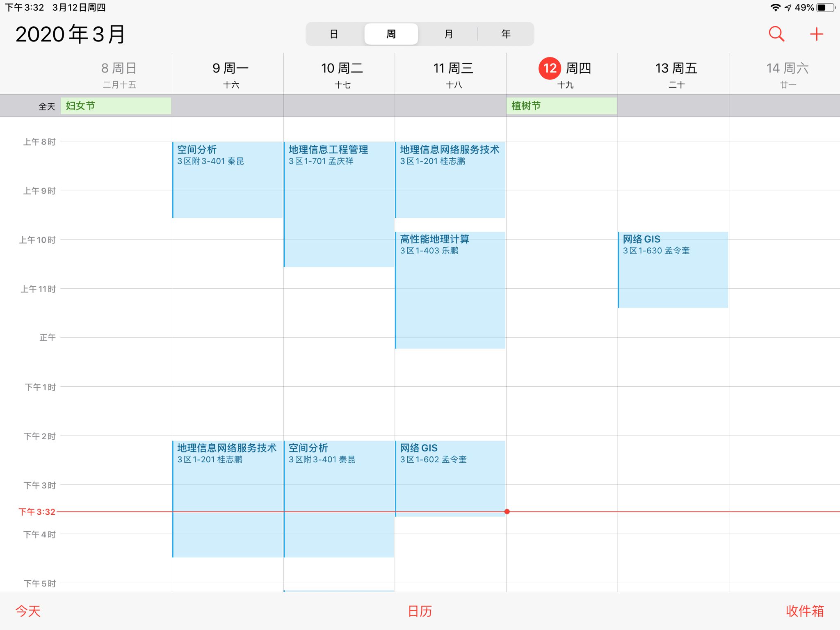Viewport: 840px width, 630px height.
Task: Tap the plus icon to add event
Action: (816, 34)
